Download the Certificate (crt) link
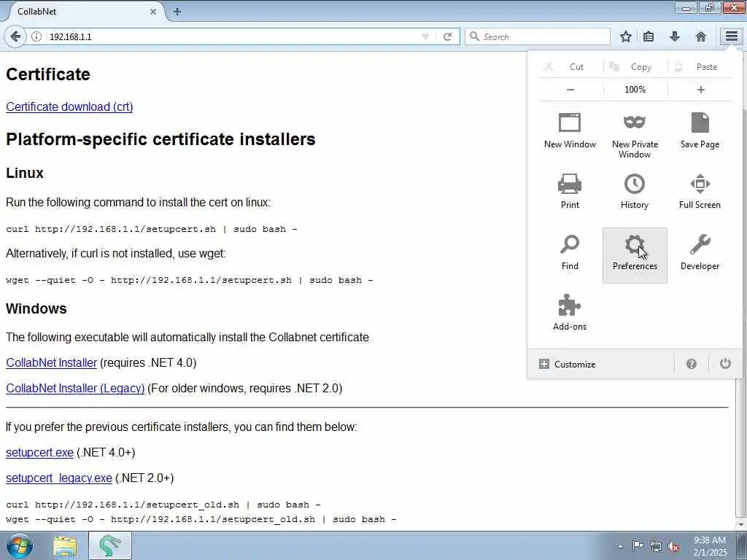Viewport: 747px width, 560px height. click(69, 106)
